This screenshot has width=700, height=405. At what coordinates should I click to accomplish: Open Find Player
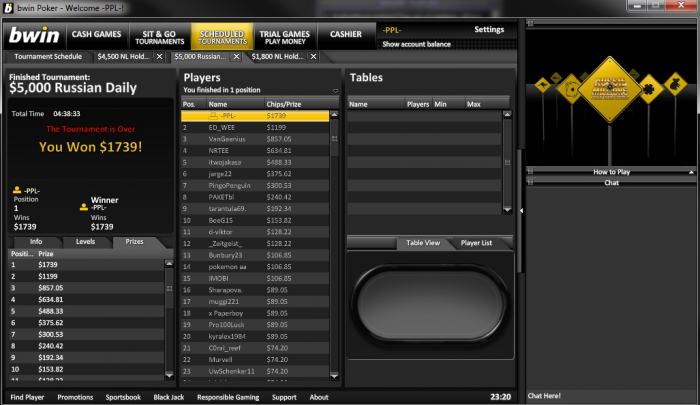tap(27, 397)
